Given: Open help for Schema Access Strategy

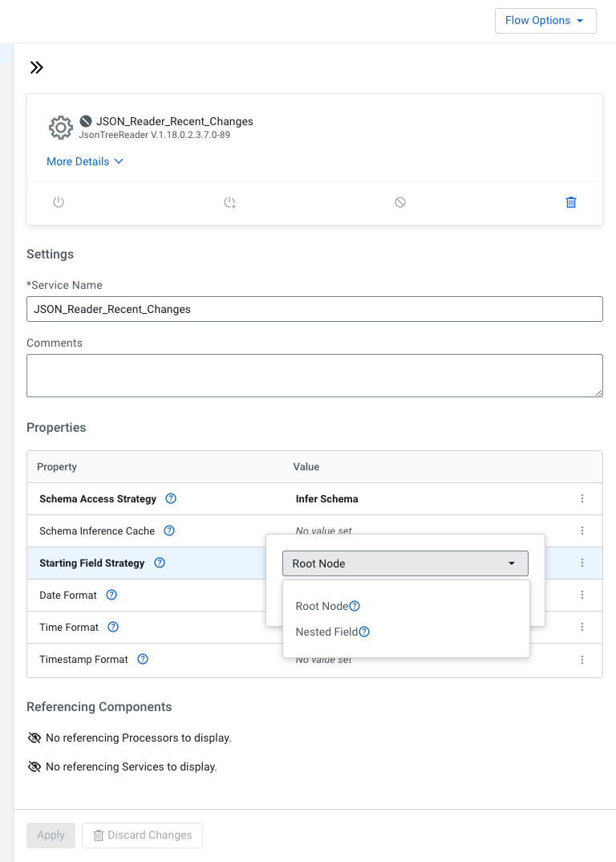Looking at the screenshot, I should pyautogui.click(x=170, y=498).
